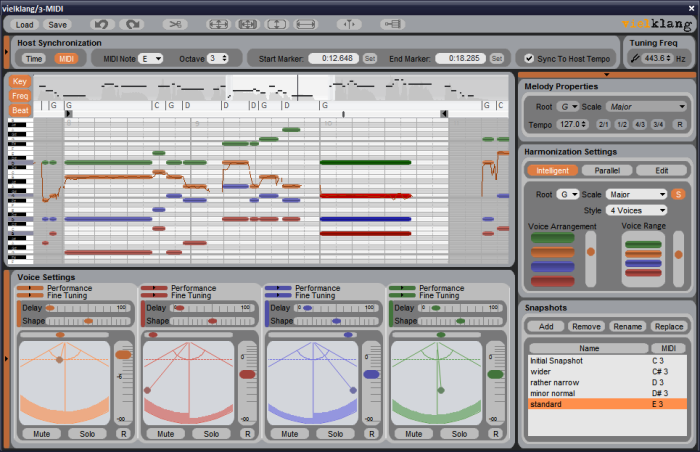Viewport: 700px width, 452px height.
Task: Remove the selected snapshot
Action: [586, 326]
